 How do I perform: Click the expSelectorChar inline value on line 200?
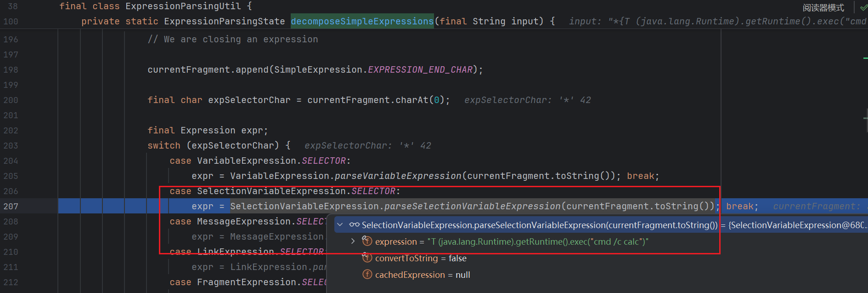pos(527,100)
